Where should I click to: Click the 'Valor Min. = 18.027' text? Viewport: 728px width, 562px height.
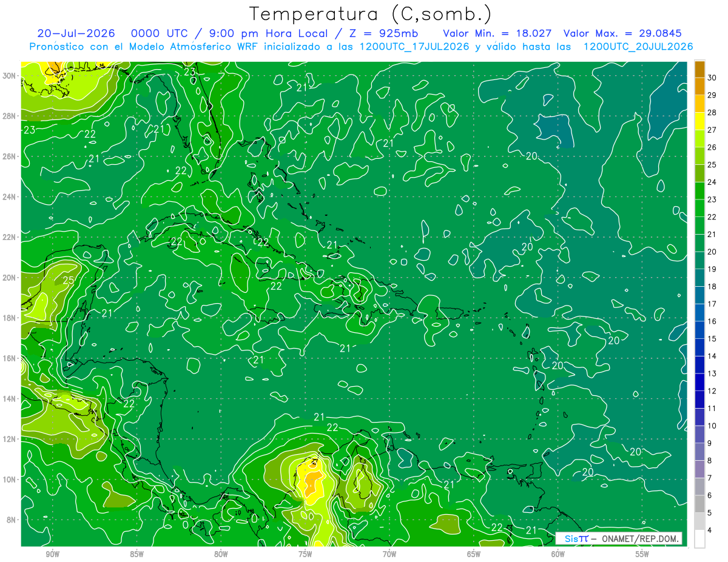(497, 33)
